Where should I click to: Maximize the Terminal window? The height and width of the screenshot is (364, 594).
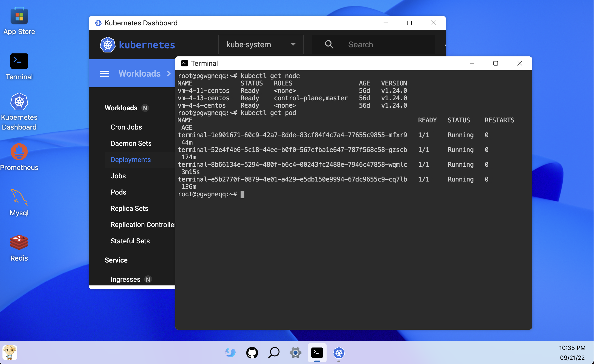495,63
